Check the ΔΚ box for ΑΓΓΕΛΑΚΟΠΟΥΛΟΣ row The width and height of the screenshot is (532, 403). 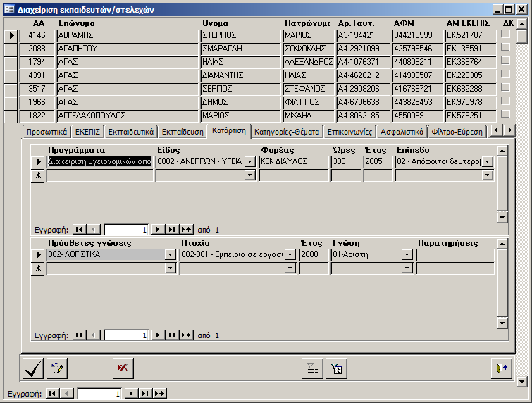click(x=505, y=115)
